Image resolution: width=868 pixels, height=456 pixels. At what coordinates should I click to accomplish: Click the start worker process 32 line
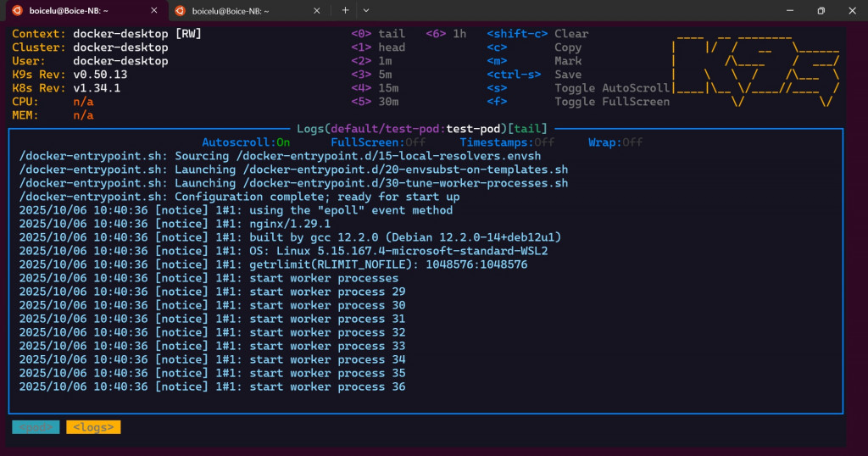pyautogui.click(x=212, y=332)
